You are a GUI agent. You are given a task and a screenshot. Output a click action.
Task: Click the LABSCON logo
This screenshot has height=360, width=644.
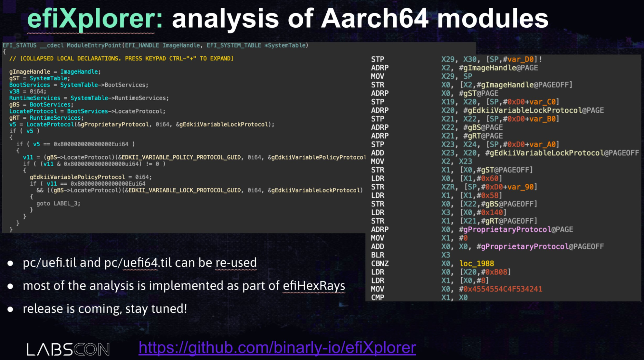pyautogui.click(x=68, y=349)
